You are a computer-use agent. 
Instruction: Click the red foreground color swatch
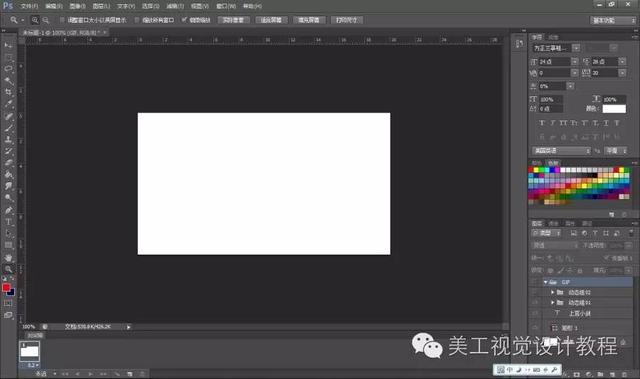pyautogui.click(x=6, y=287)
